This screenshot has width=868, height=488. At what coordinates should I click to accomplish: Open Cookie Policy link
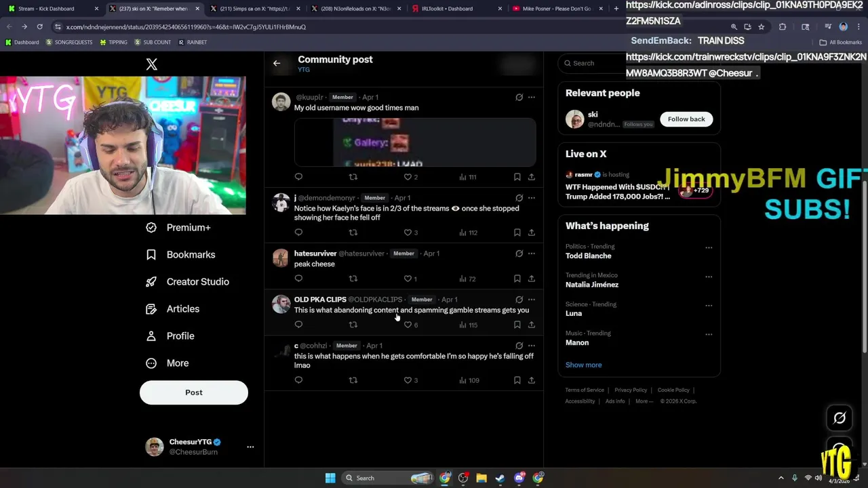click(673, 390)
